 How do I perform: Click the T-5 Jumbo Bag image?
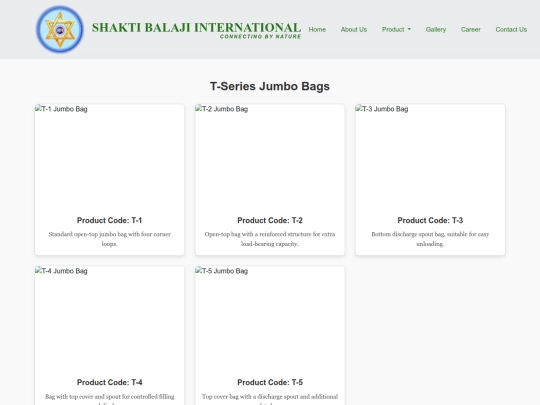point(270,318)
